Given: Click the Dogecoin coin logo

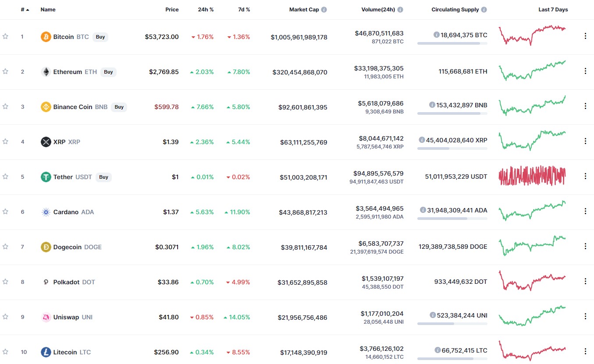Looking at the screenshot, I should (46, 247).
